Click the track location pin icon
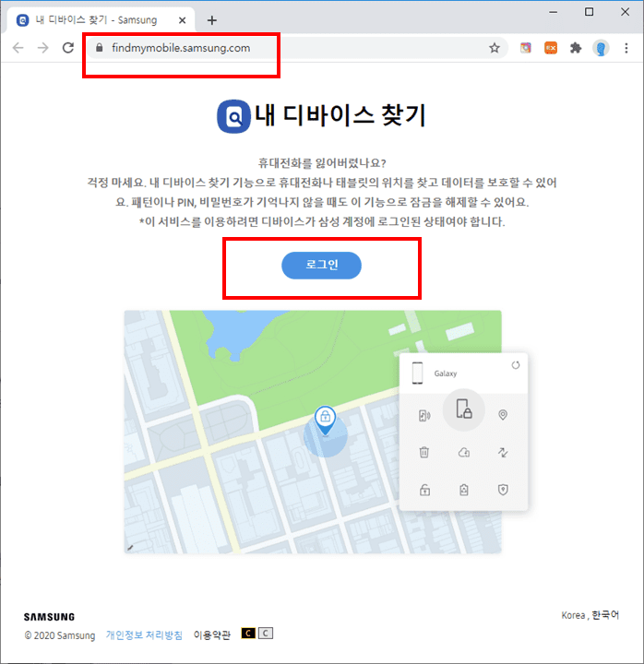This screenshot has height=664, width=644. click(503, 415)
